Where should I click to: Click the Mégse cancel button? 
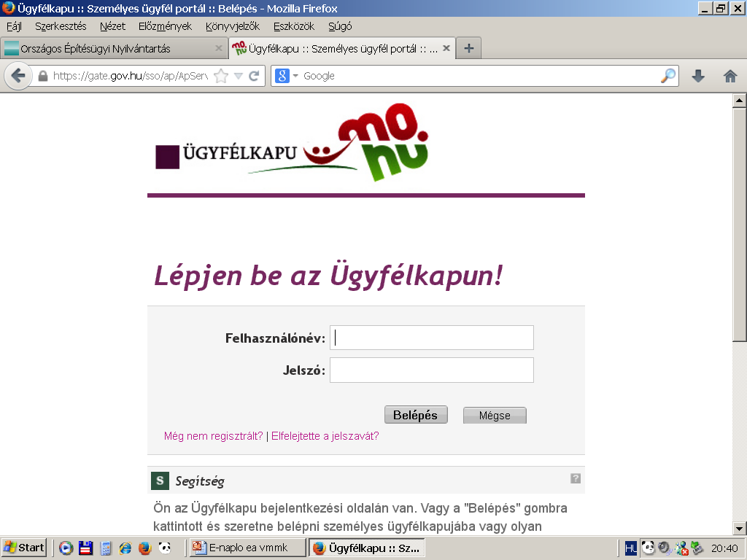495,415
